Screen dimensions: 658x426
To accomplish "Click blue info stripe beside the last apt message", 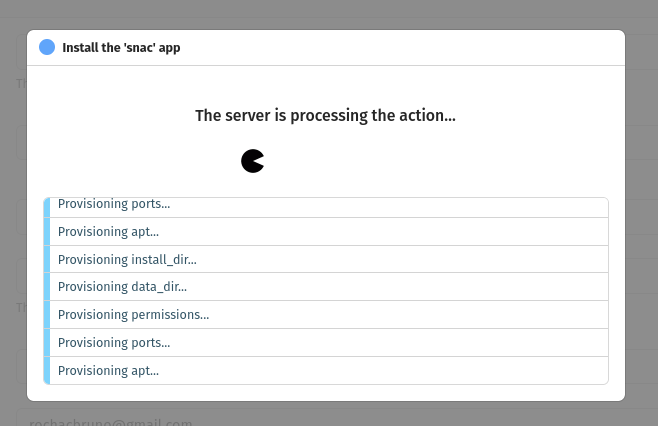I will (x=47, y=370).
